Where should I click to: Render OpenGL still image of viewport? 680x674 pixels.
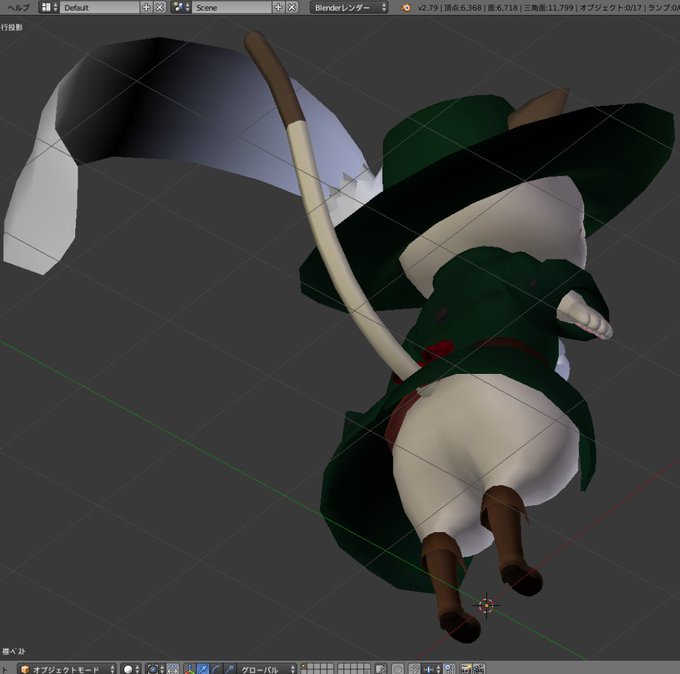click(x=465, y=669)
